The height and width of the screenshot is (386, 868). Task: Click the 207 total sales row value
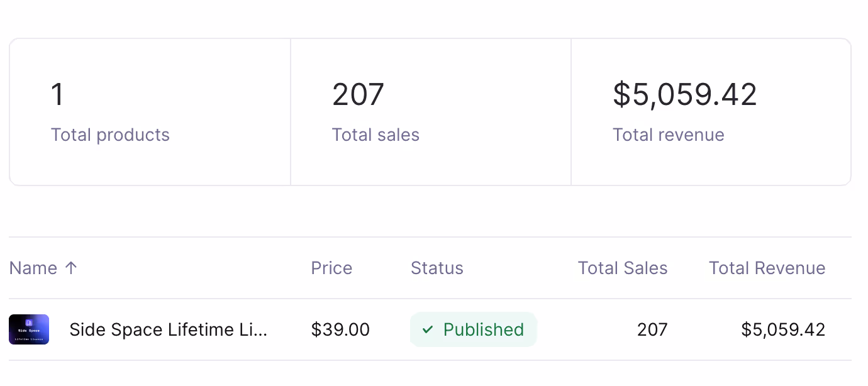pos(652,329)
